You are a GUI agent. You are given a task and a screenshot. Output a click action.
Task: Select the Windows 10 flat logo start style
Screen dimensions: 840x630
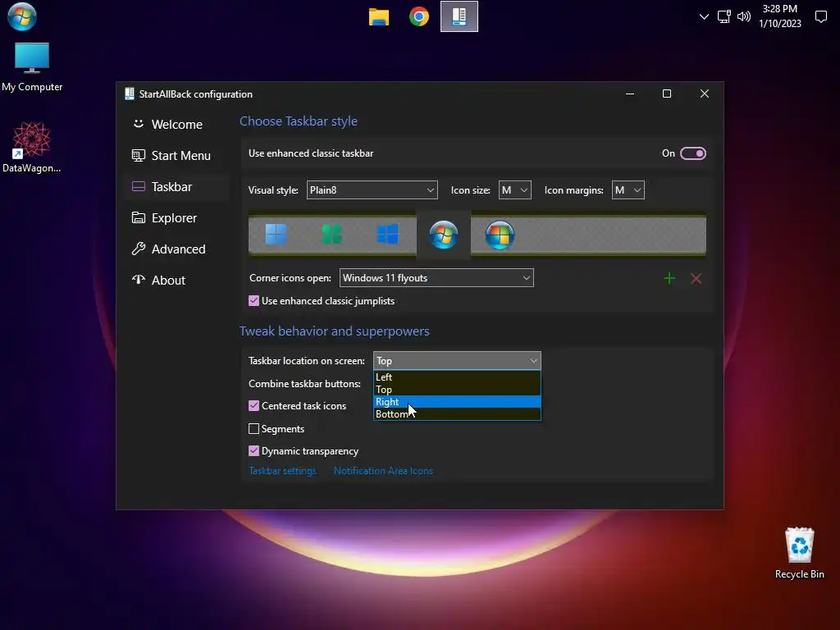click(388, 235)
